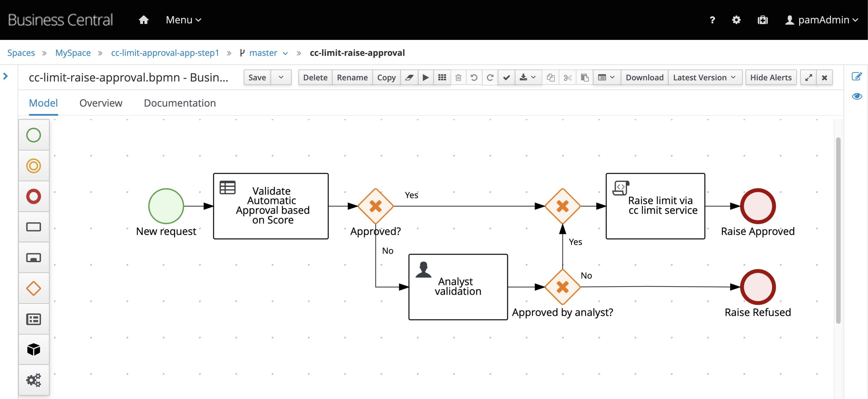Select the Approved? exclusive gateway
The image size is (868, 399).
(375, 206)
